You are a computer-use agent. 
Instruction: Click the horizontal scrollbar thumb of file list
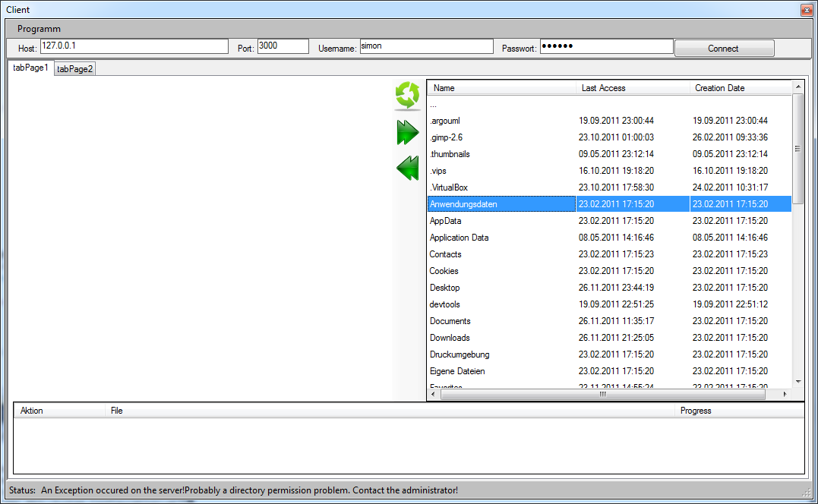[x=602, y=395]
